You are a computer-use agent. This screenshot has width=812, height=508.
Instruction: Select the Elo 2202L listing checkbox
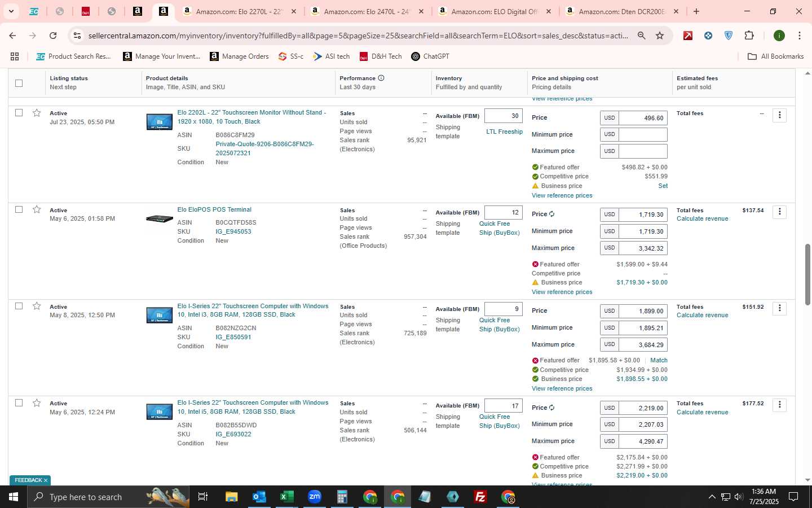click(19, 113)
